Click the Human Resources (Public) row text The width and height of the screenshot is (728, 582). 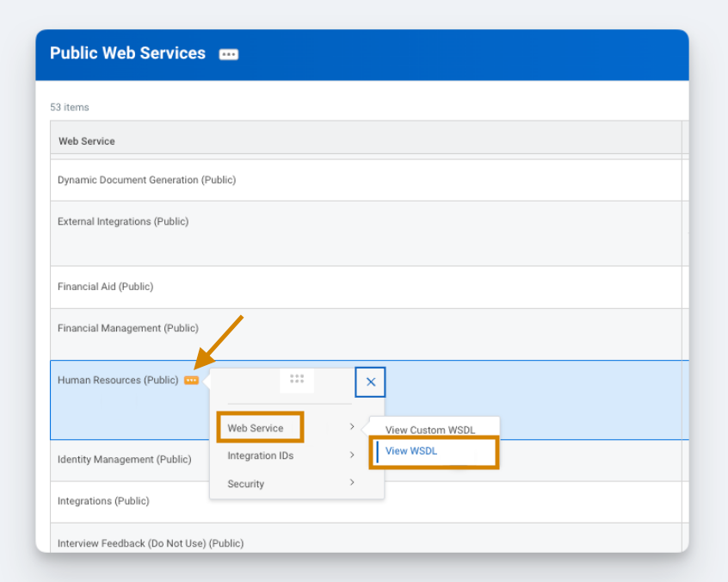118,381
